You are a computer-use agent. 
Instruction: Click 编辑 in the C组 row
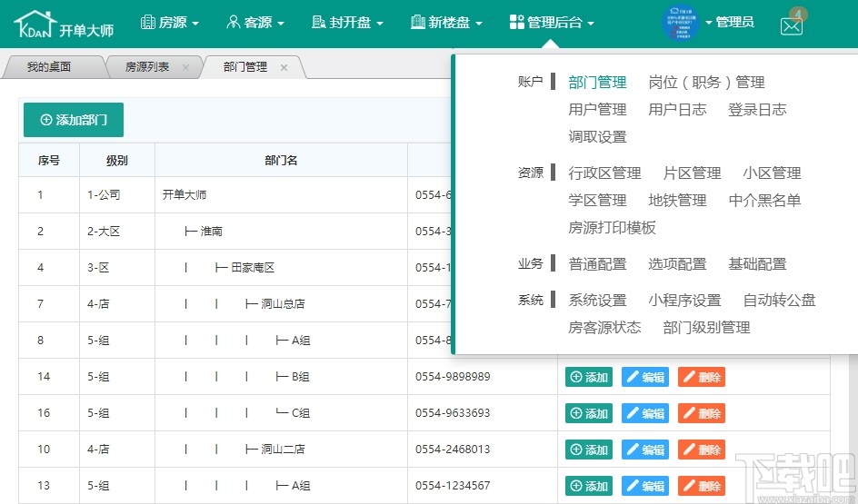[645, 413]
